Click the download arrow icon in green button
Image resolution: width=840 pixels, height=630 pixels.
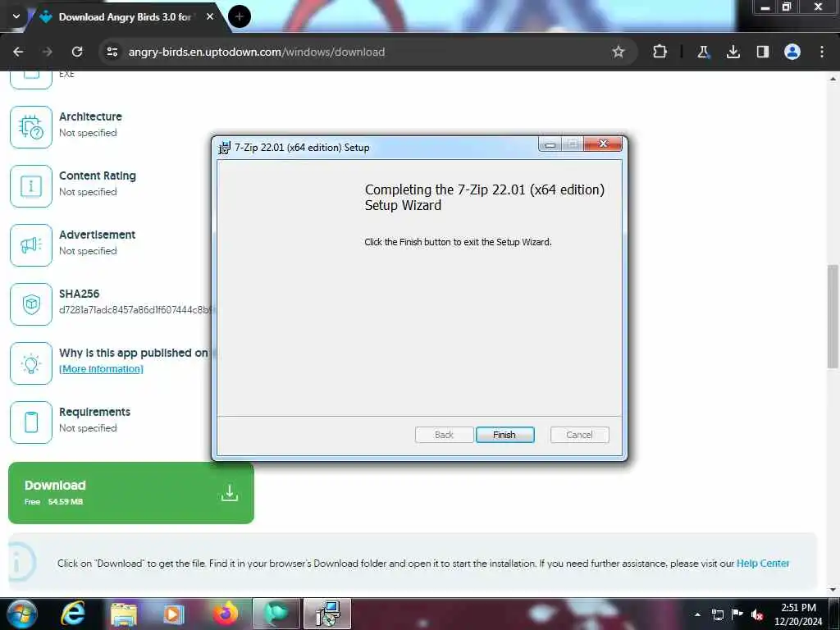pyautogui.click(x=230, y=493)
